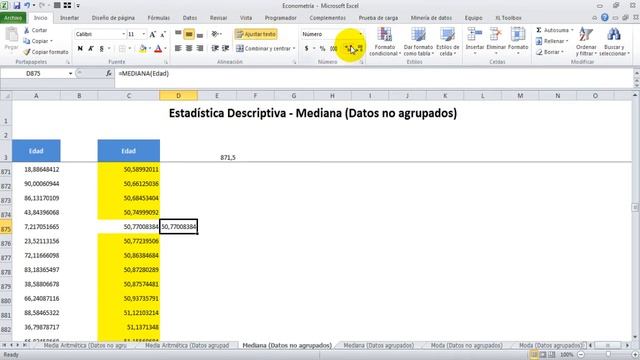Click the Cortar scissors command
The height and width of the screenshot is (360, 640).
[x=36, y=30]
